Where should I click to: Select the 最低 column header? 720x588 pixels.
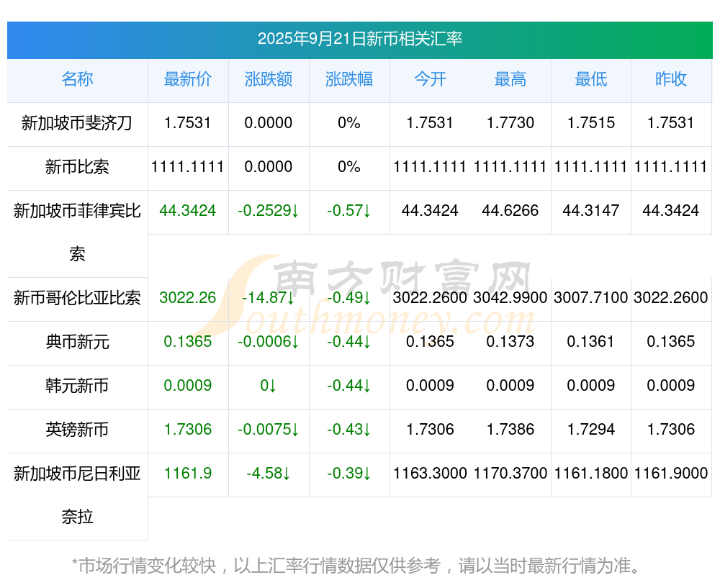point(591,79)
